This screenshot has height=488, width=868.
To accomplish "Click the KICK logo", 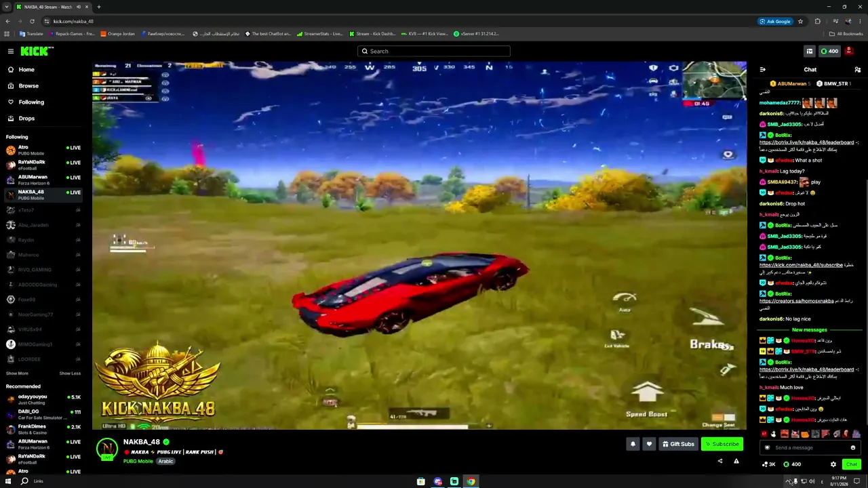I will point(36,51).
